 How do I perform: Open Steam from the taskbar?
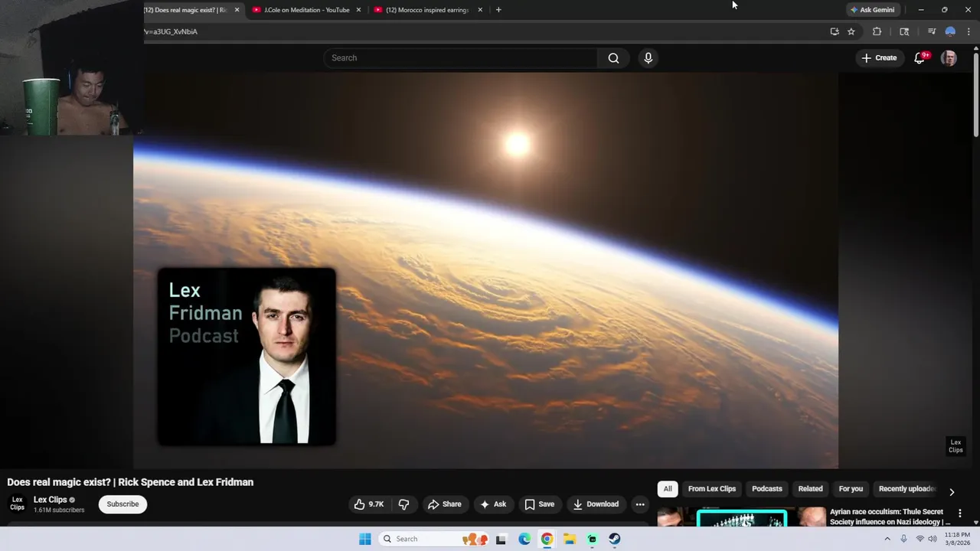pos(615,539)
